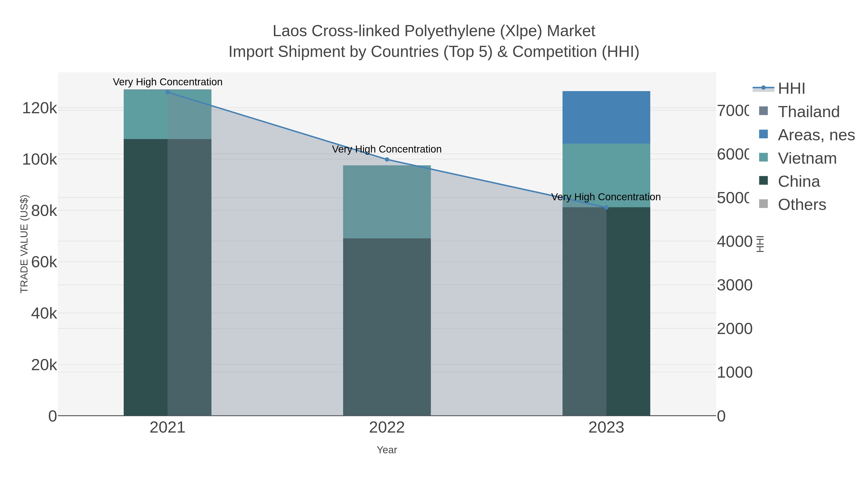868x488 pixels.
Task: Click the Thailand legend color swatch
Action: [x=763, y=111]
